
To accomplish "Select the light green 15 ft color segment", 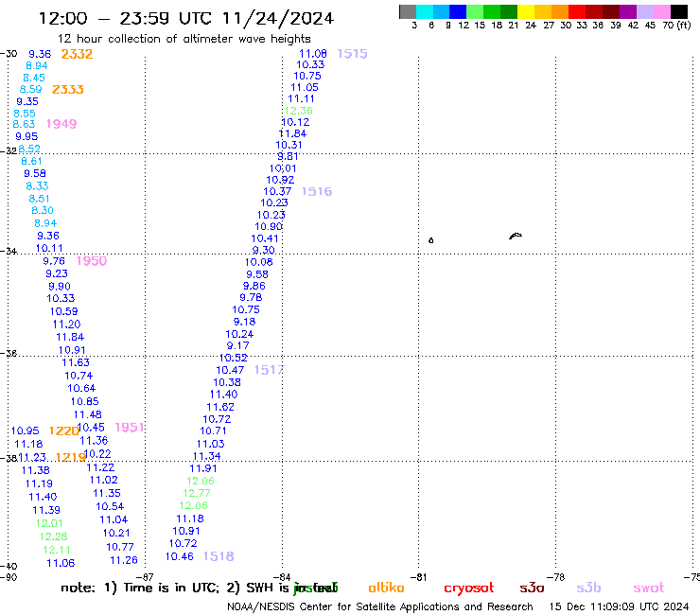I will coord(475,11).
